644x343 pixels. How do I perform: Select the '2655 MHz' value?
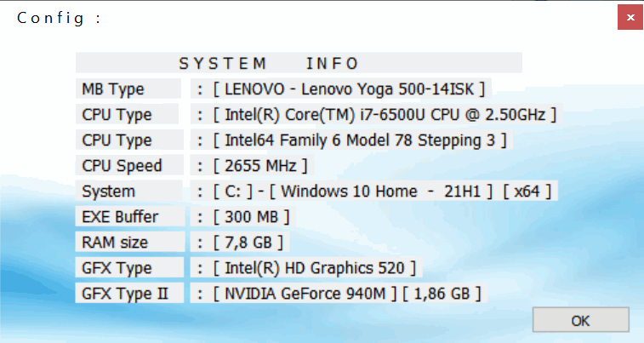click(252, 165)
